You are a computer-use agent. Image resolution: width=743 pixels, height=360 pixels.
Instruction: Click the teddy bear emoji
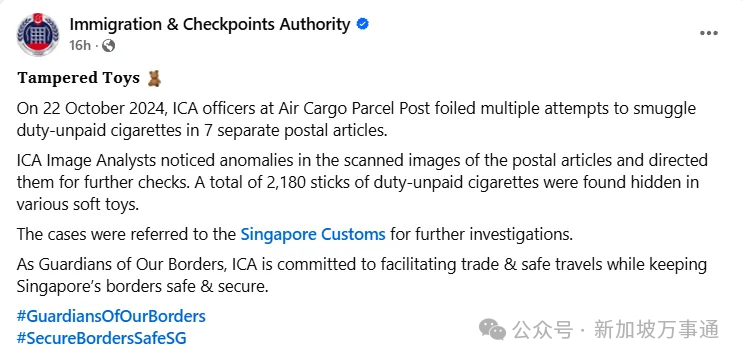[154, 78]
